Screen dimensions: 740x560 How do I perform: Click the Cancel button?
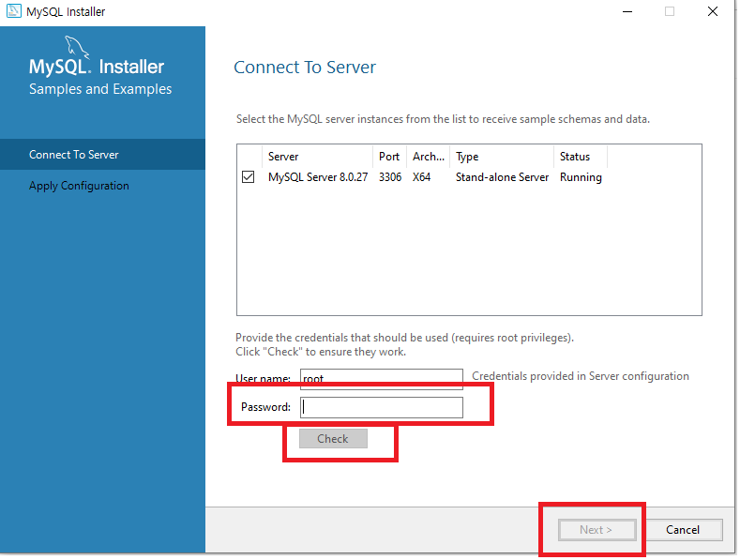[683, 530]
